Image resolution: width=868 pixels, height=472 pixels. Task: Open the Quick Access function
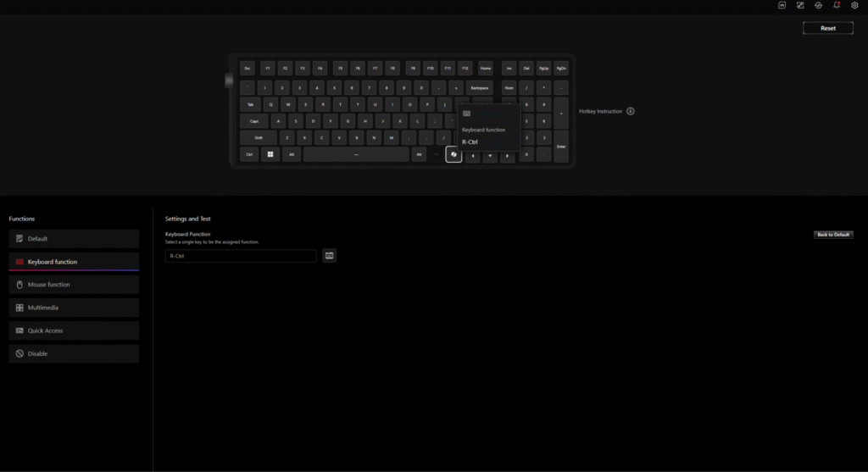[74, 330]
